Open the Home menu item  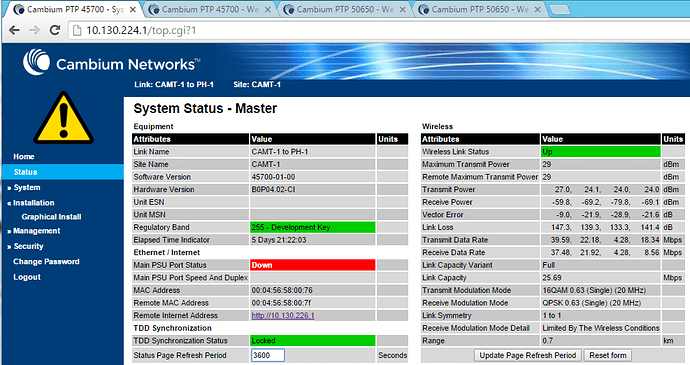click(x=24, y=156)
